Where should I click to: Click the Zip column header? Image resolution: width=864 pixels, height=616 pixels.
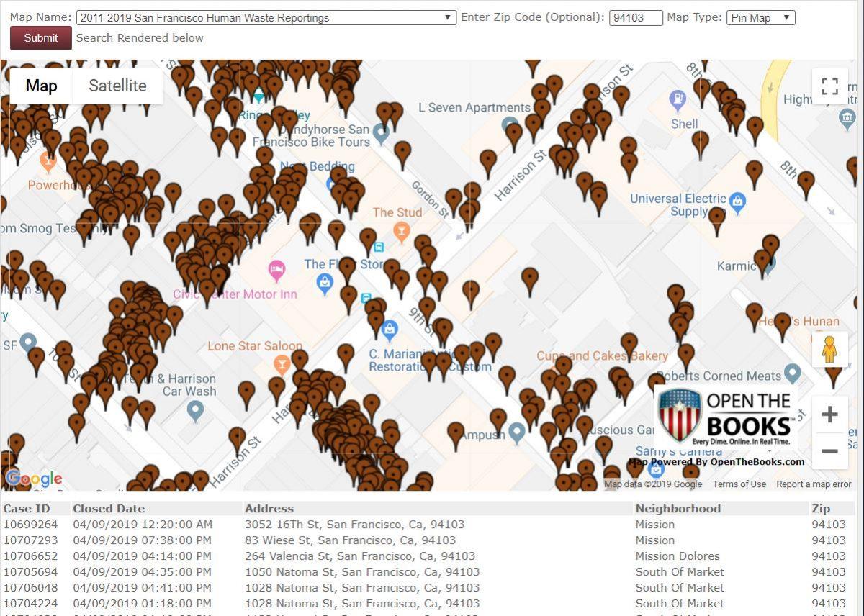821,509
